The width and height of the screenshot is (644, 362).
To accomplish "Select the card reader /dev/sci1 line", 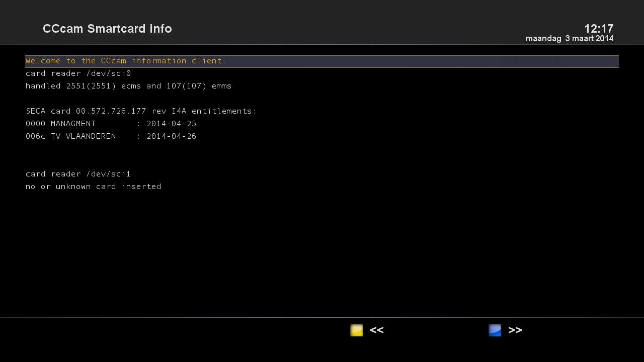I will click(x=78, y=174).
